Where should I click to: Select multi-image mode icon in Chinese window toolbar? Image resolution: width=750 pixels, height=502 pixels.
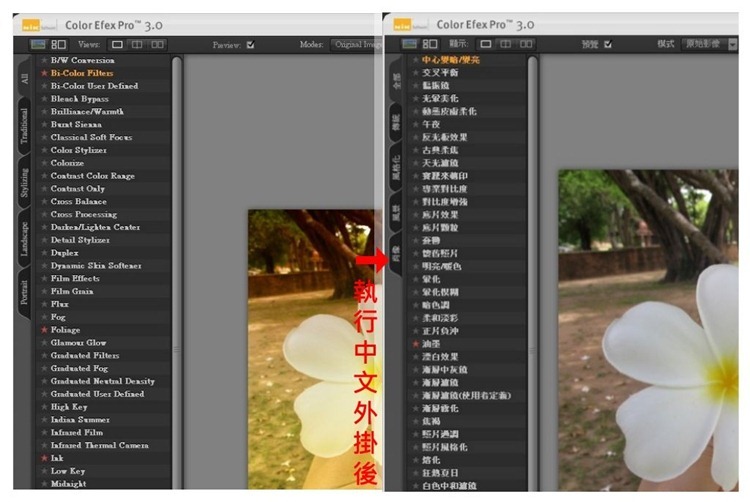(430, 44)
